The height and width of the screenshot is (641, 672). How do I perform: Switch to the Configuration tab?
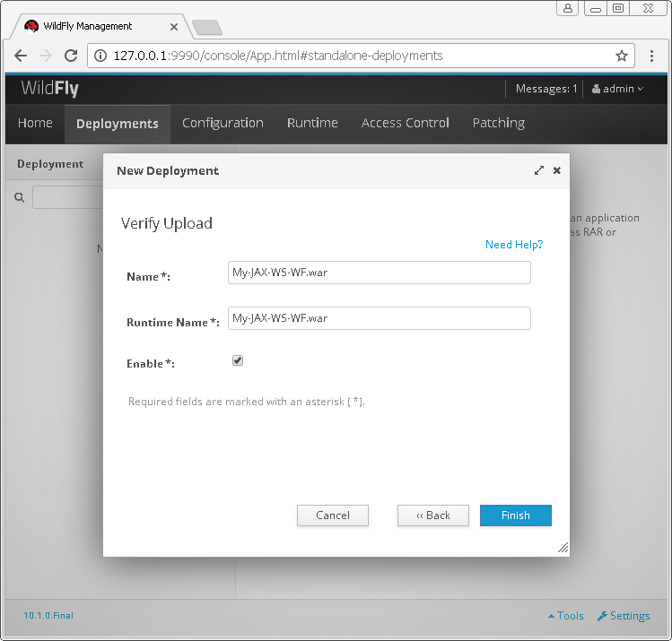click(x=223, y=123)
